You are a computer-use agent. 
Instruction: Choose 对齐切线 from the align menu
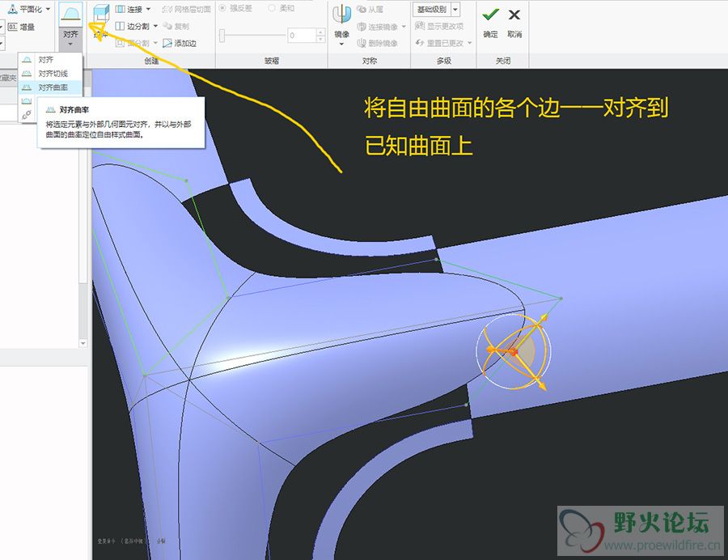pyautogui.click(x=50, y=74)
